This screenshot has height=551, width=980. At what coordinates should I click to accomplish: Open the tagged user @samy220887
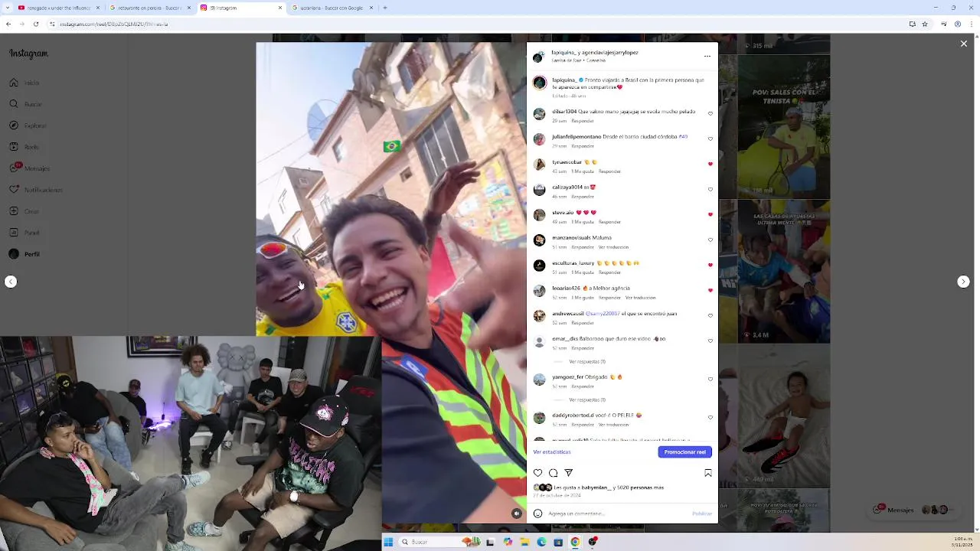pos(603,314)
